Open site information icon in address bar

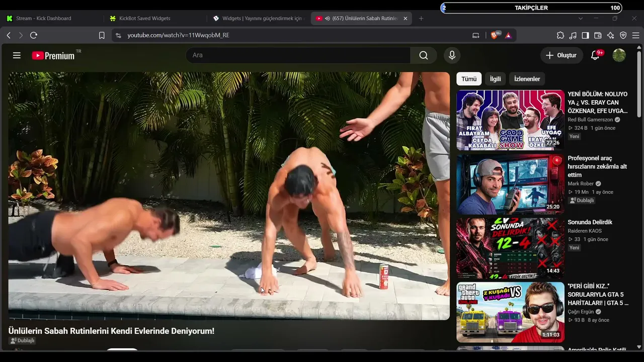pyautogui.click(x=118, y=35)
